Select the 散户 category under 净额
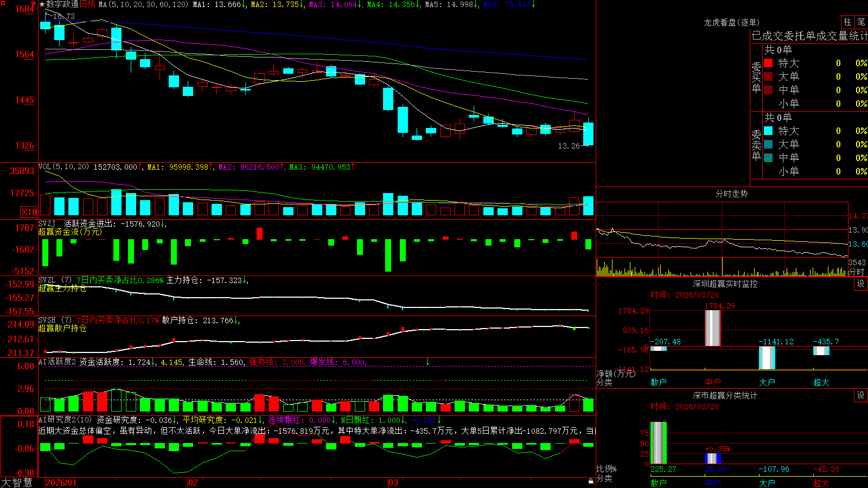Image resolution: width=868 pixels, height=488 pixels. pyautogui.click(x=659, y=382)
